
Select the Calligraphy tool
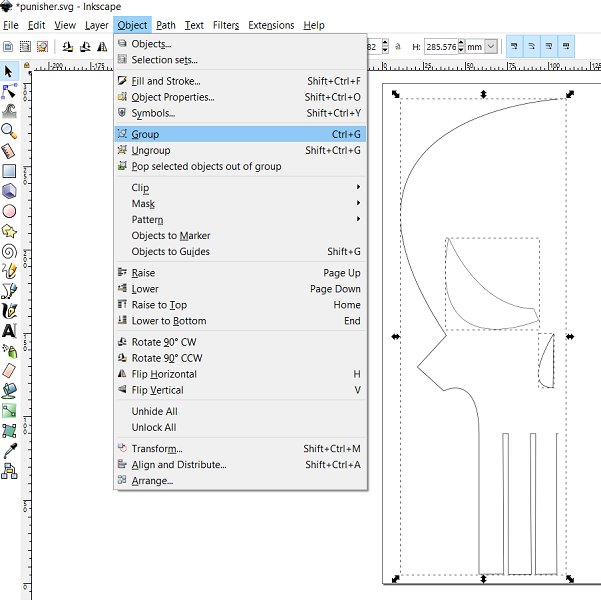click(9, 311)
